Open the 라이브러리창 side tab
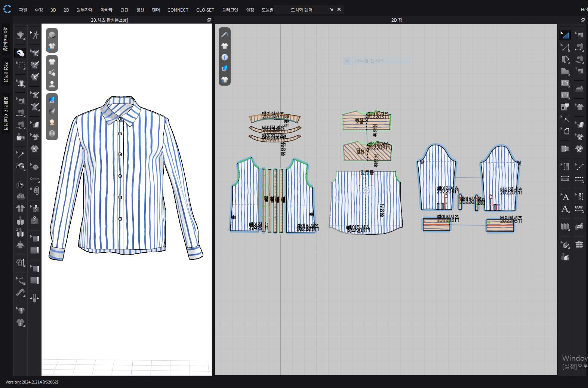Screen dimensions: 588x388 click(6, 39)
